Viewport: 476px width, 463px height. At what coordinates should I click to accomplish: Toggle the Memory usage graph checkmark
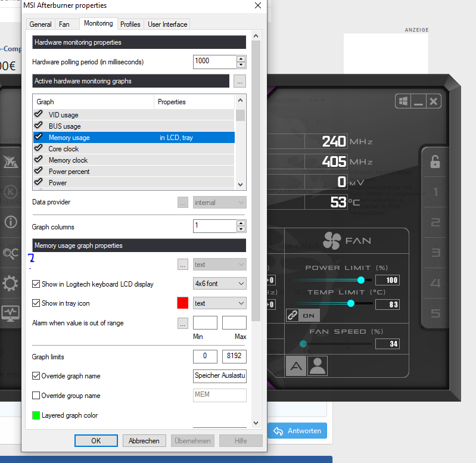coord(39,137)
